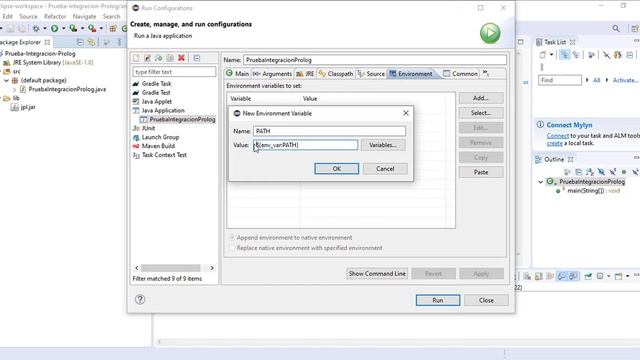Select Maven Build configuration type
This screenshot has width=640, height=360.
[x=158, y=146]
